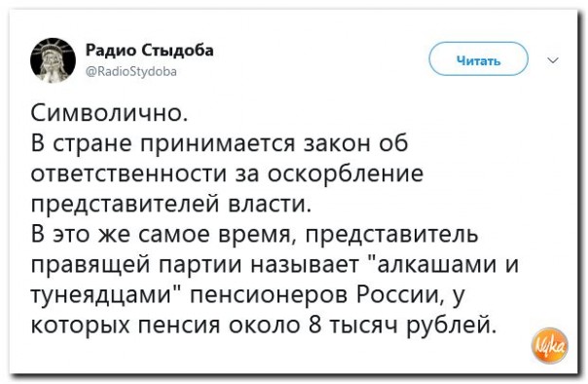Click the phrase тысяч рублей
588x384 pixels.
click(x=410, y=326)
